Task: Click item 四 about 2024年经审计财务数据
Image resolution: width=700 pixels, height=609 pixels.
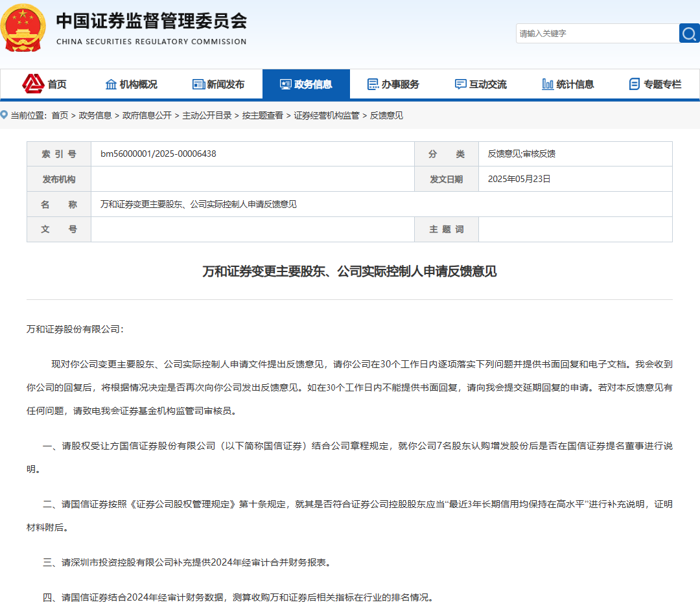Action: pyautogui.click(x=239, y=597)
